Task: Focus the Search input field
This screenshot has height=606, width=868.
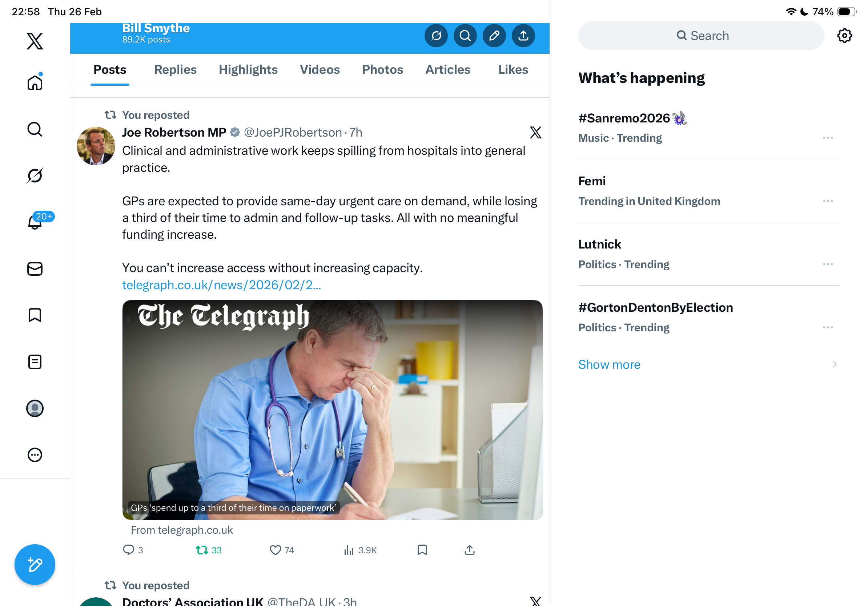Action: [701, 36]
